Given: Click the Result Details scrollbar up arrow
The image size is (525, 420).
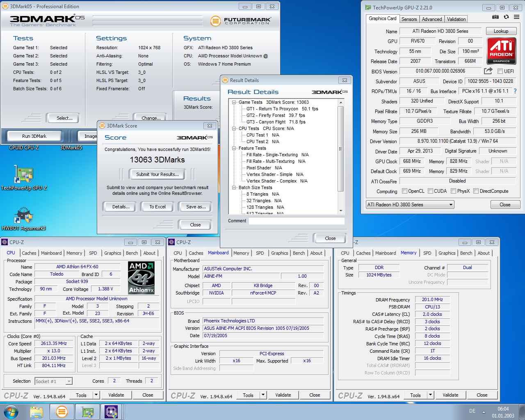Looking at the screenshot, I should tap(340, 102).
